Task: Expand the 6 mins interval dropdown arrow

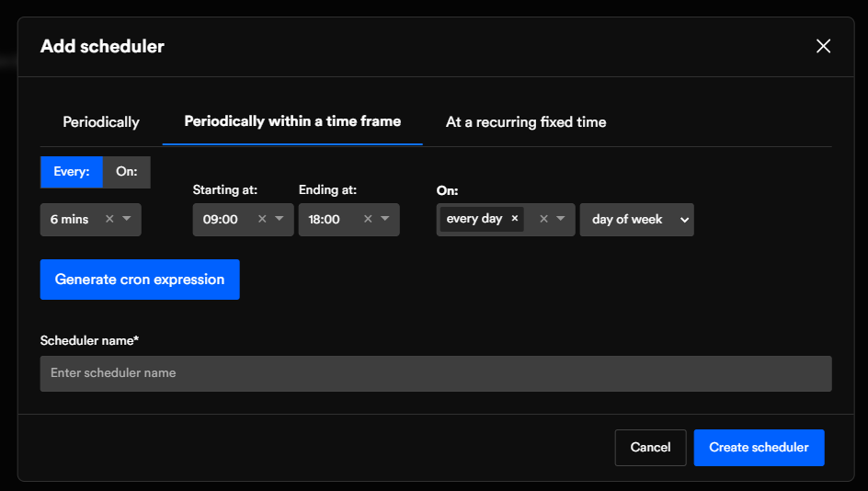Action: click(x=127, y=219)
